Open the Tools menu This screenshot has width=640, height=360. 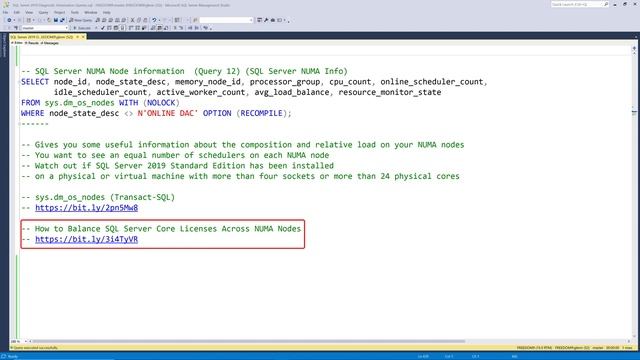(x=75, y=13)
